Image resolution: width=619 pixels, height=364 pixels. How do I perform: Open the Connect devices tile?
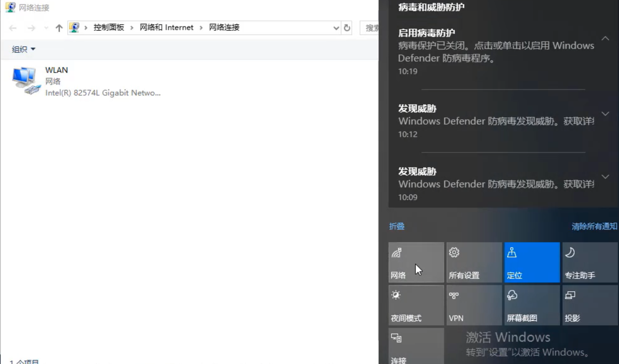click(x=416, y=346)
